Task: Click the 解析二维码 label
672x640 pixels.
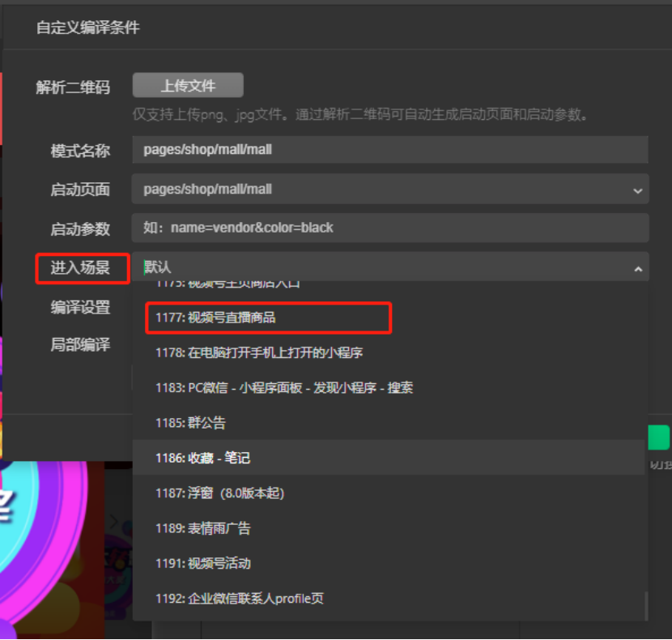Action: click(x=73, y=87)
